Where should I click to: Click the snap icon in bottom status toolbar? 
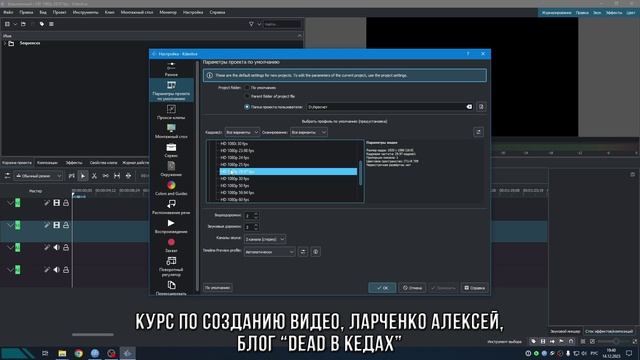click(571, 341)
